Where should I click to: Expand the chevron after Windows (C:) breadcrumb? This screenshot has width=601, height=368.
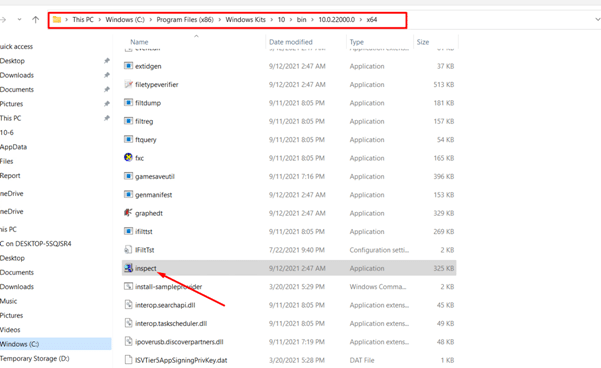tap(151, 20)
